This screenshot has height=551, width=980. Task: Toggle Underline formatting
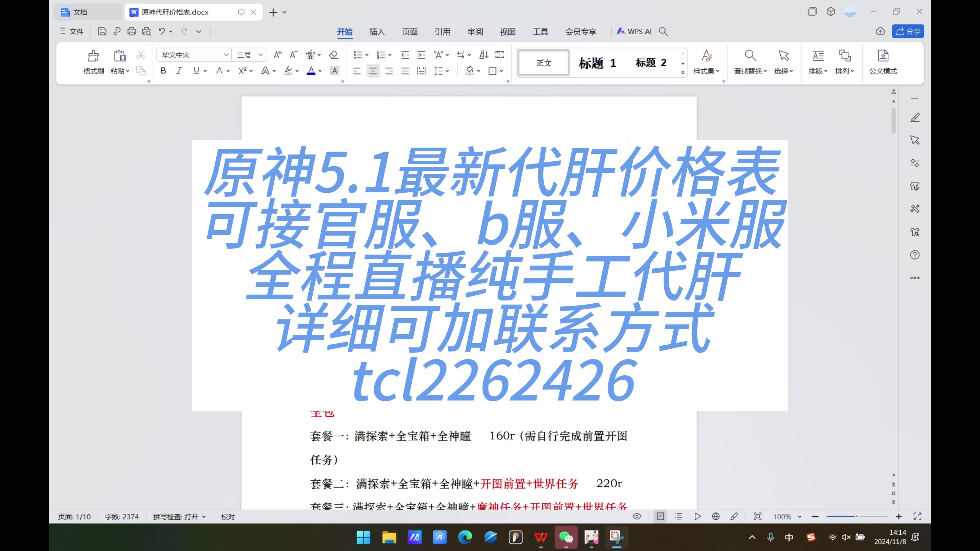[x=196, y=71]
